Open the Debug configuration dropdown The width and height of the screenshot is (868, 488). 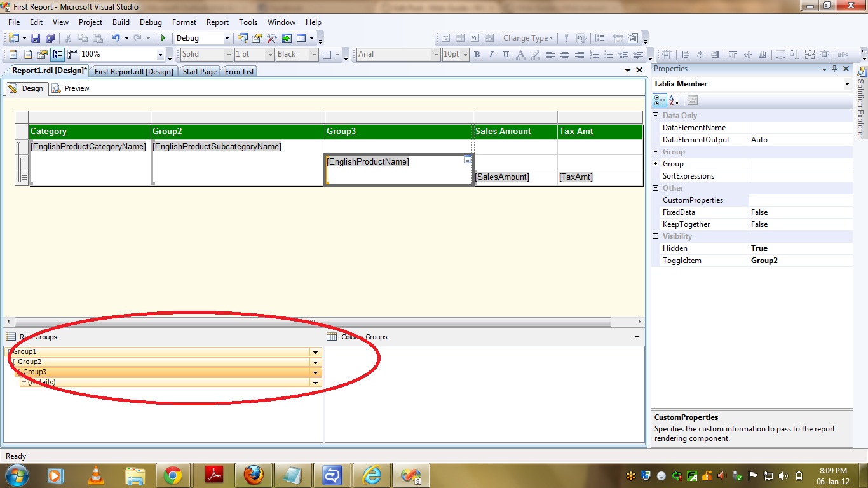(x=226, y=39)
